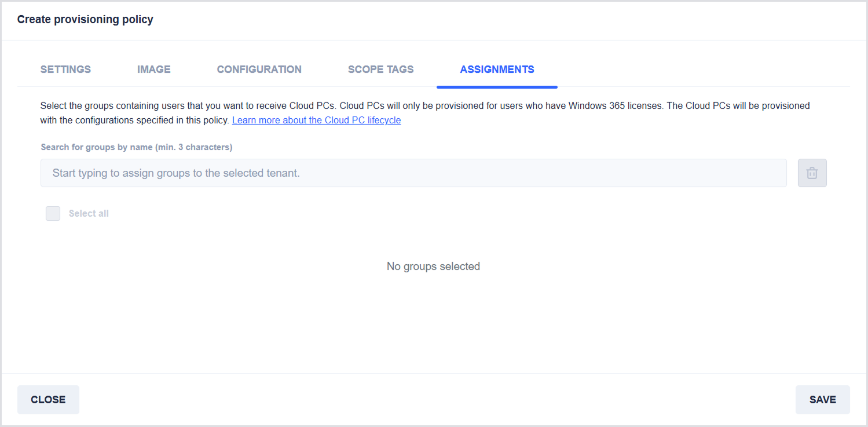
Task: Click the 'Start typing to assign groups' placeholder
Action: click(x=176, y=173)
